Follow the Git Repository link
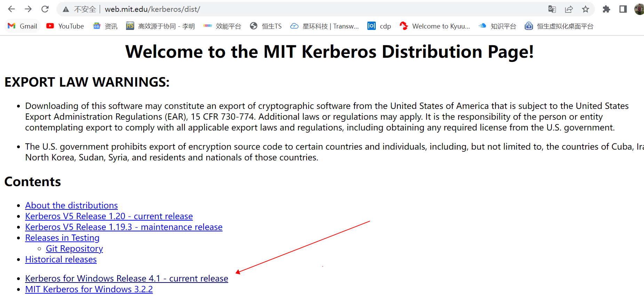Viewport: 644px width, 302px height. [74, 248]
